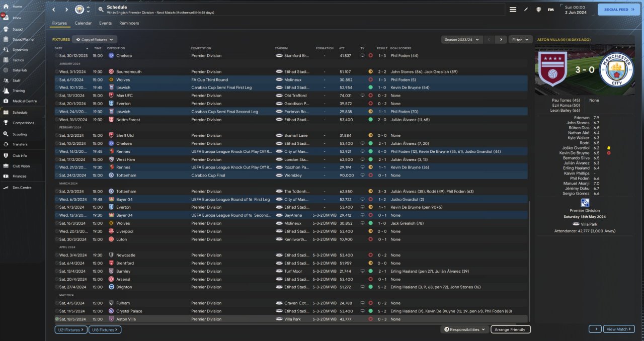This screenshot has height=341, width=644.
Task: Click the search magnifier icon
Action: (101, 10)
